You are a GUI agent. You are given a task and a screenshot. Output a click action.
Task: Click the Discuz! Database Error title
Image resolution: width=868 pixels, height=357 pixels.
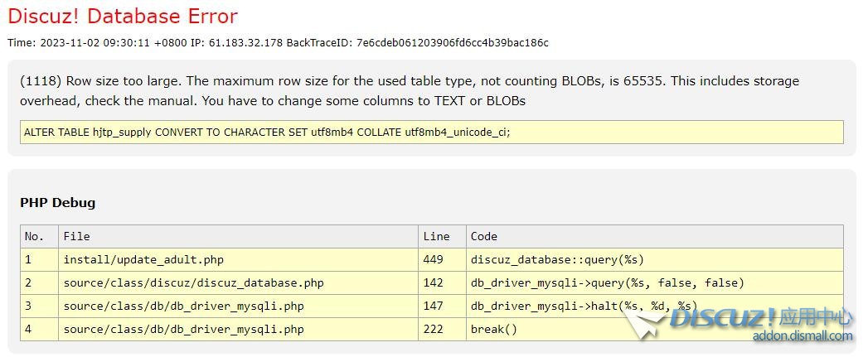pyautogui.click(x=123, y=17)
